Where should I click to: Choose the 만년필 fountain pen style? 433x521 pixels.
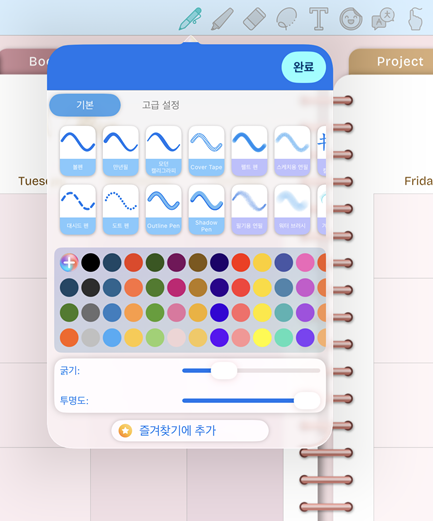point(121,151)
